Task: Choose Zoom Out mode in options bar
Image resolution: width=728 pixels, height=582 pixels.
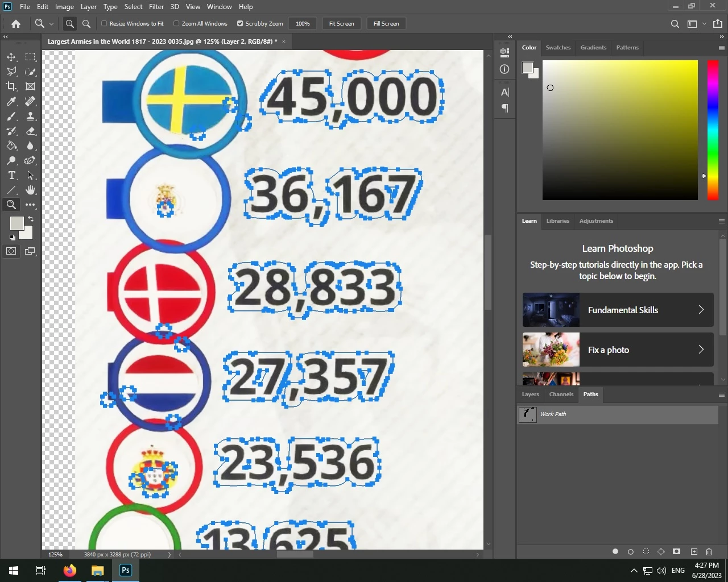Action: (86, 24)
